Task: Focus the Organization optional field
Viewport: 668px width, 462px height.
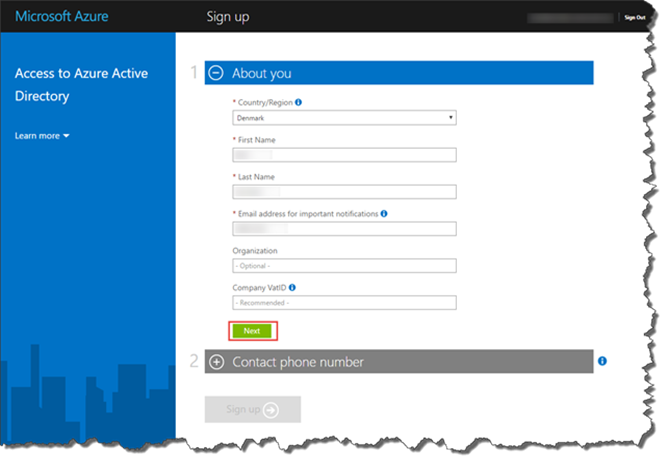Action: [344, 266]
